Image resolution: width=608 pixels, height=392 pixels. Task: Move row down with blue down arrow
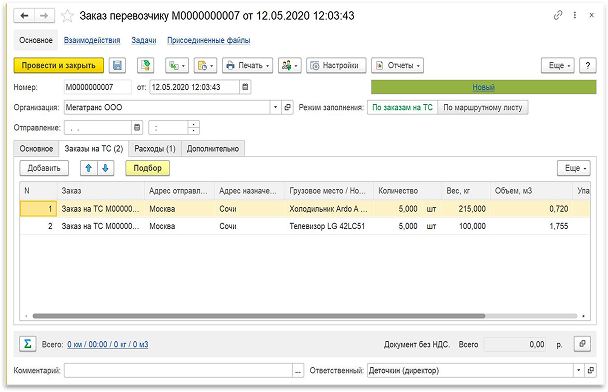pos(105,168)
